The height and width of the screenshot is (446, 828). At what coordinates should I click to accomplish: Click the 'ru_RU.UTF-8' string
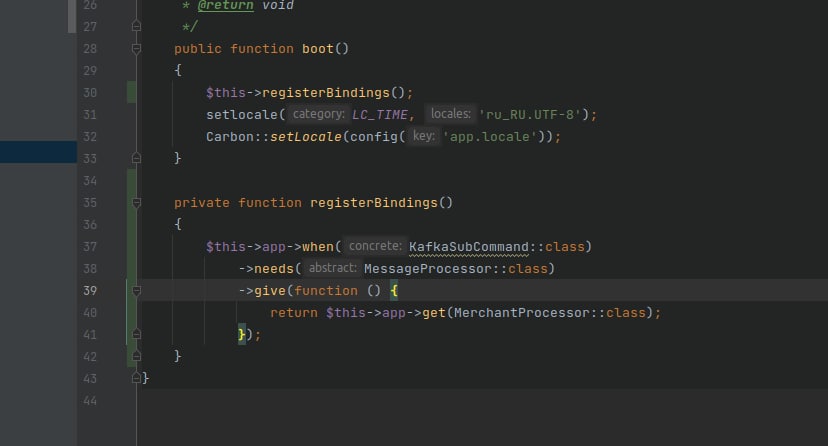coord(530,115)
